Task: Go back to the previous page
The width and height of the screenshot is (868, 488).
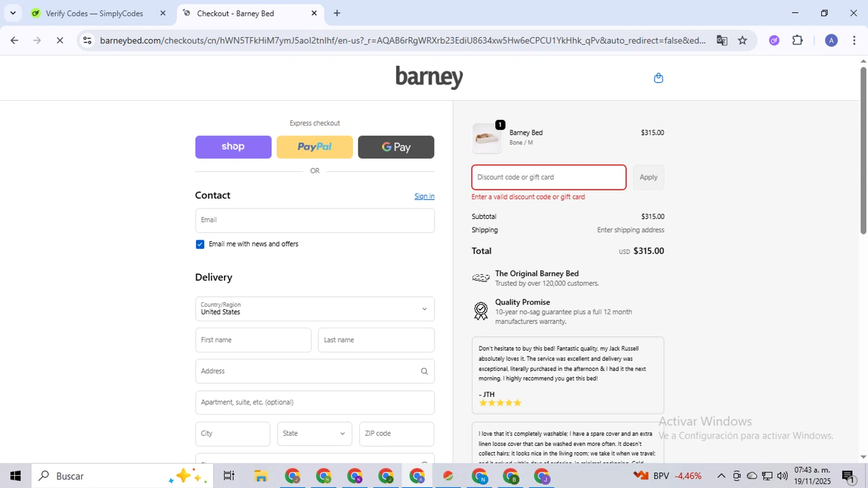Action: (14, 41)
